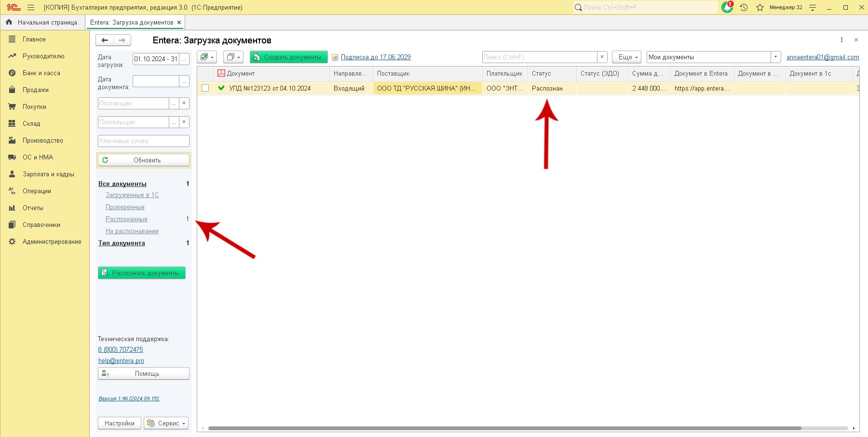Go forward with the right arrow button
Image resolution: width=868 pixels, height=437 pixels.
[x=122, y=40]
